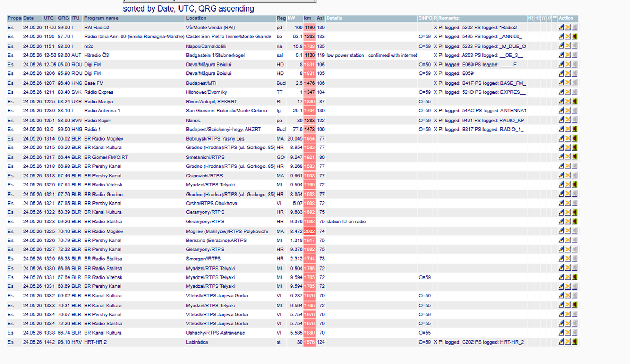Click the kW column header
630x364 pixels.
click(x=295, y=18)
